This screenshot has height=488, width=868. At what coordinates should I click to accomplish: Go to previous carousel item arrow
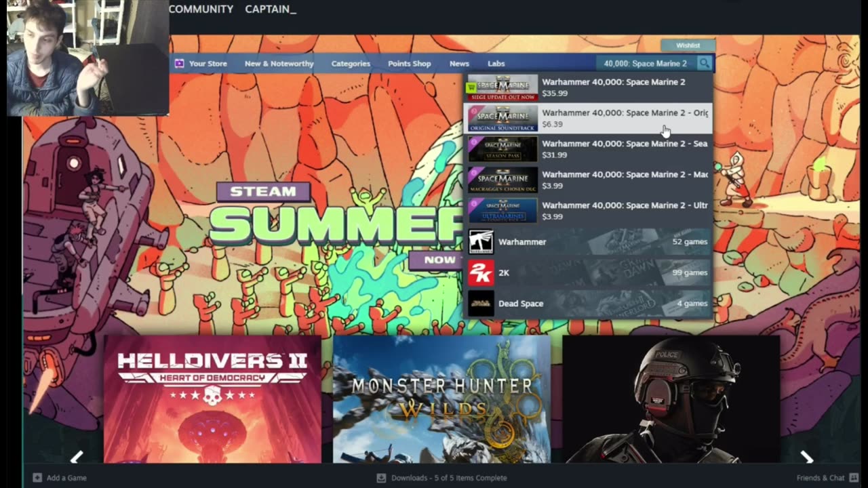click(77, 457)
